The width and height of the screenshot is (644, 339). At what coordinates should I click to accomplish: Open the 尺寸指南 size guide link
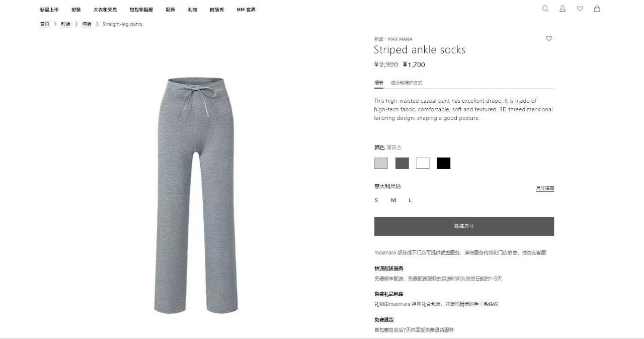545,188
